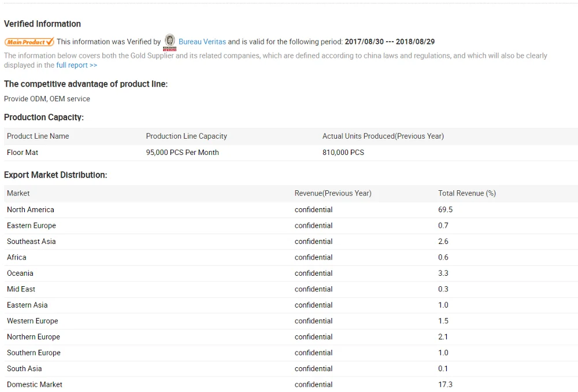Image resolution: width=578 pixels, height=392 pixels.
Task: Select the Western Europe market row
Action: (32, 321)
